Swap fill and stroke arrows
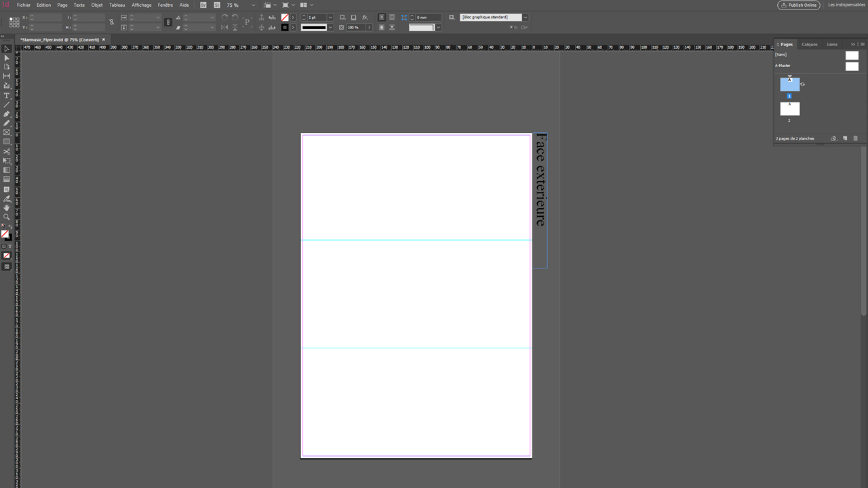Screen dimensions: 868x488 pos(10,228)
